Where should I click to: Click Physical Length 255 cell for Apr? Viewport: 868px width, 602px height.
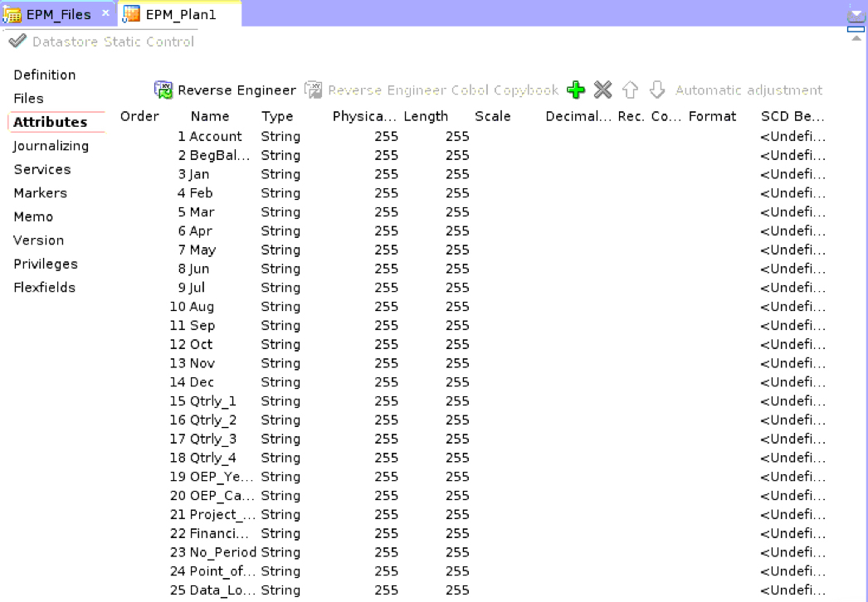point(386,231)
